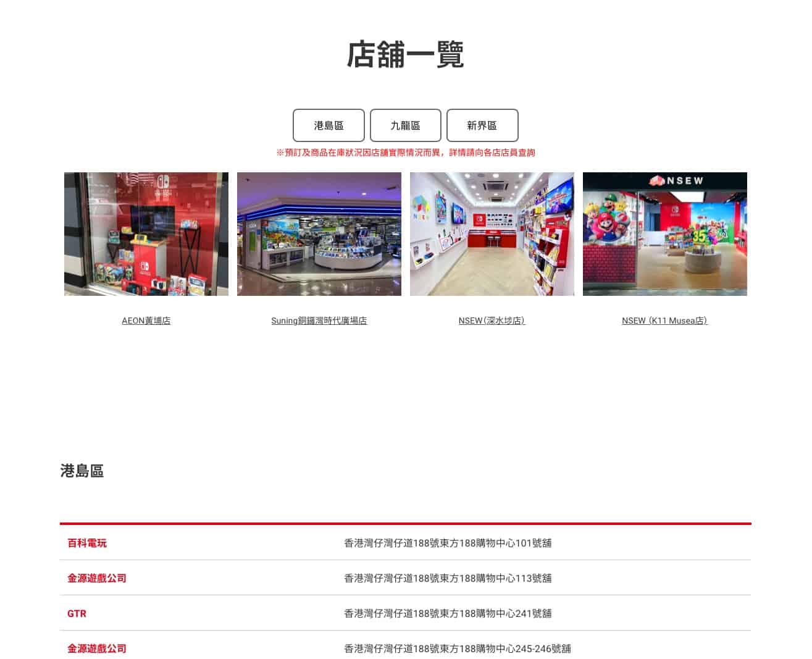Click the address ending in 241號舖
Viewport: 812px width, 659px height.
pyautogui.click(x=448, y=613)
